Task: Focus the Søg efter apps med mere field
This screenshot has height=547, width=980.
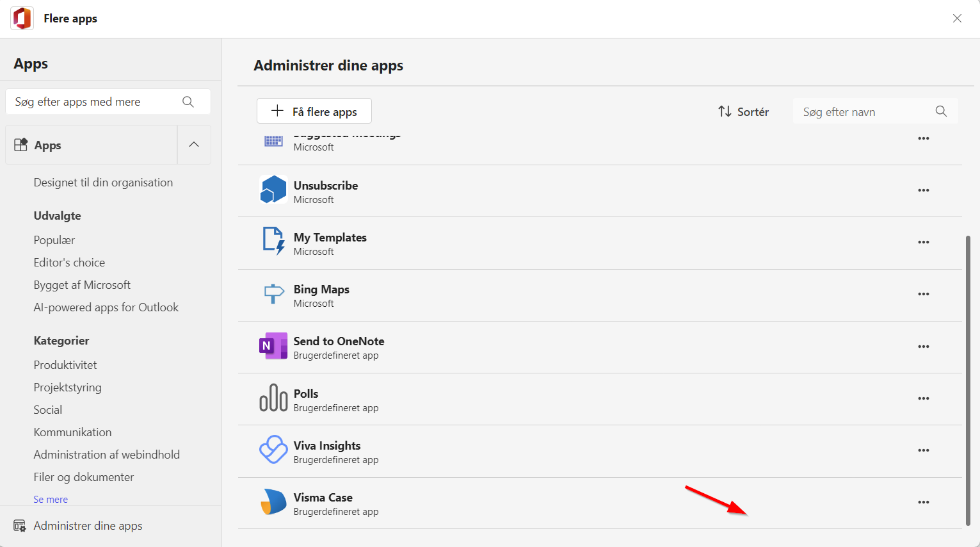Action: click(108, 102)
